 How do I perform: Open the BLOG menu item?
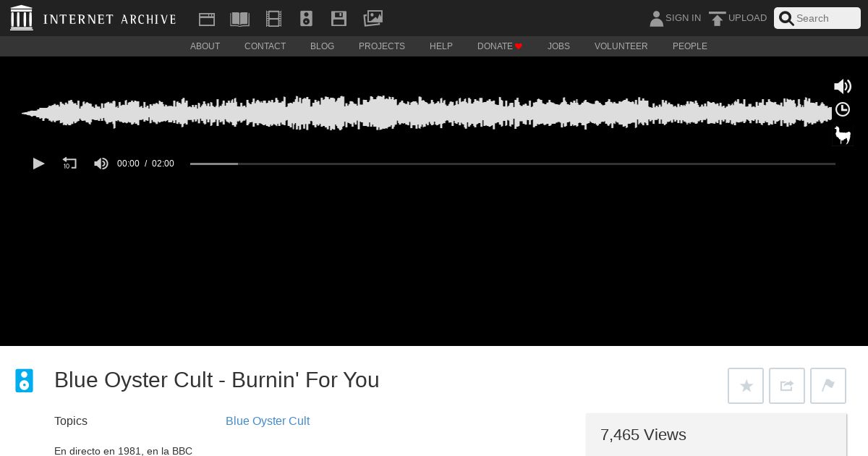[x=322, y=46]
